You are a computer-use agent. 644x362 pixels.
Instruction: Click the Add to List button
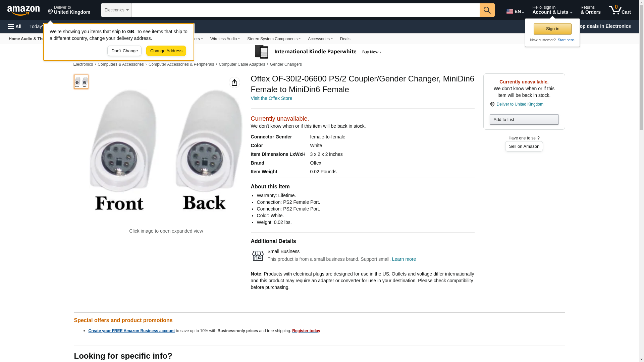[524, 120]
